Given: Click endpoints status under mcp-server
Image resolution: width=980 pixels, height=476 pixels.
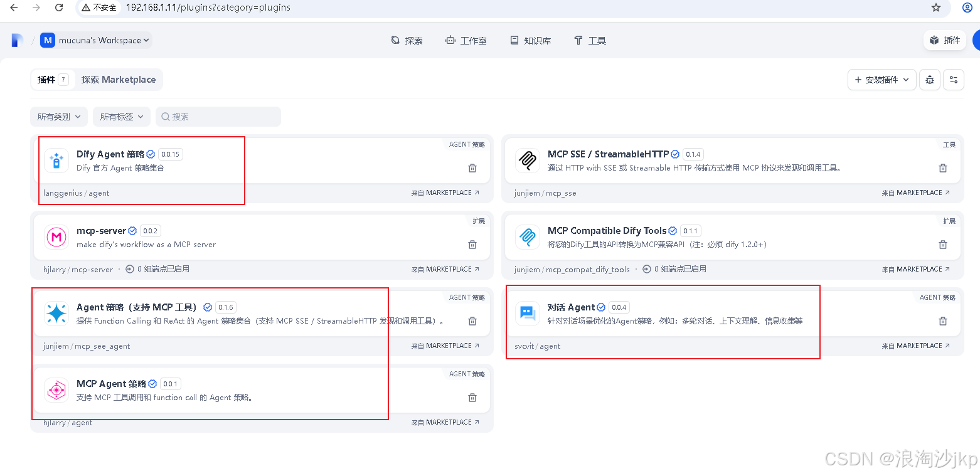Looking at the screenshot, I should (x=157, y=269).
